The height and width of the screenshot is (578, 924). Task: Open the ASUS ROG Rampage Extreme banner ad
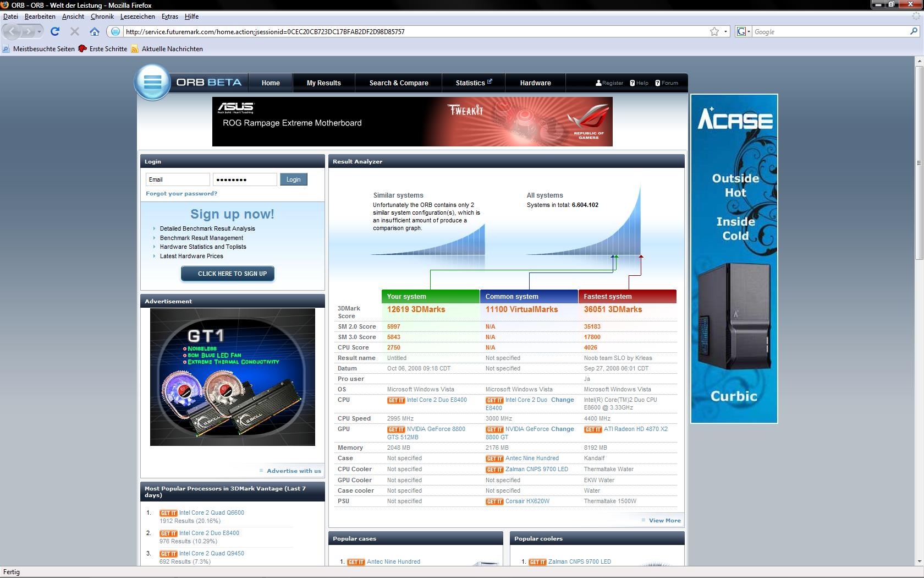[x=413, y=122]
